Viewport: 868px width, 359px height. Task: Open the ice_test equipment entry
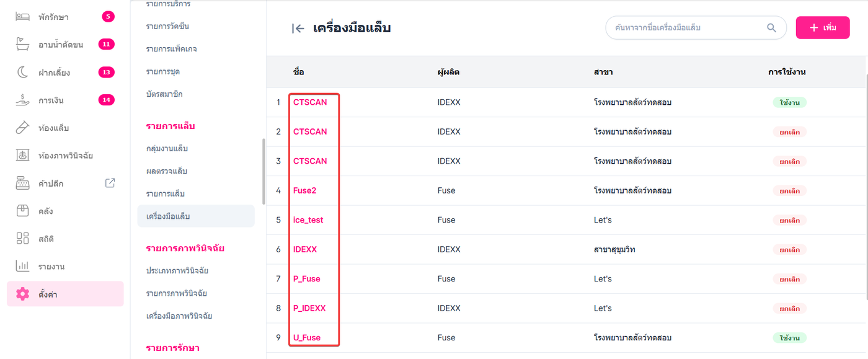(308, 220)
